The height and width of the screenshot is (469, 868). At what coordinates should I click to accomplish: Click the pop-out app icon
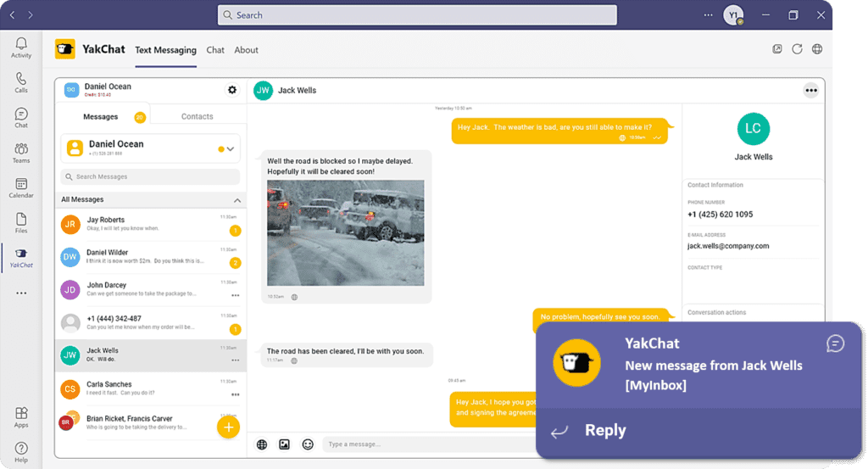[x=777, y=49]
